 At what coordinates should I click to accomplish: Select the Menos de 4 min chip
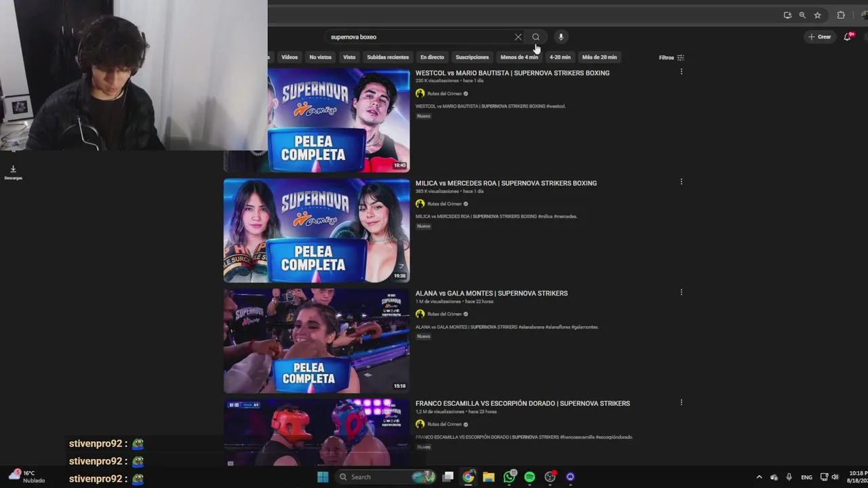pyautogui.click(x=519, y=57)
